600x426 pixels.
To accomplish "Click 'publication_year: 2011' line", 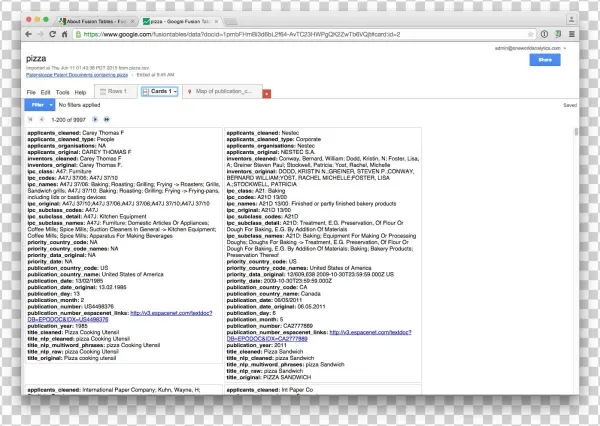I will (x=256, y=345).
